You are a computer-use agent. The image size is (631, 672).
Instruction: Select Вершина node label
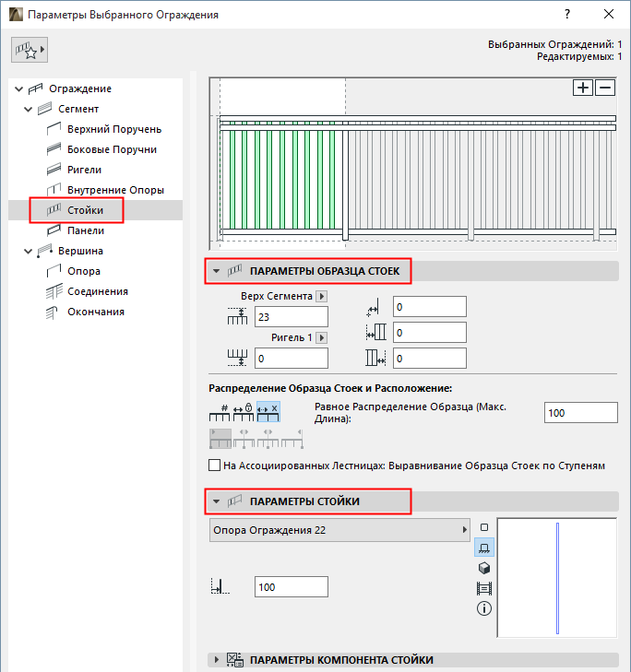point(80,251)
